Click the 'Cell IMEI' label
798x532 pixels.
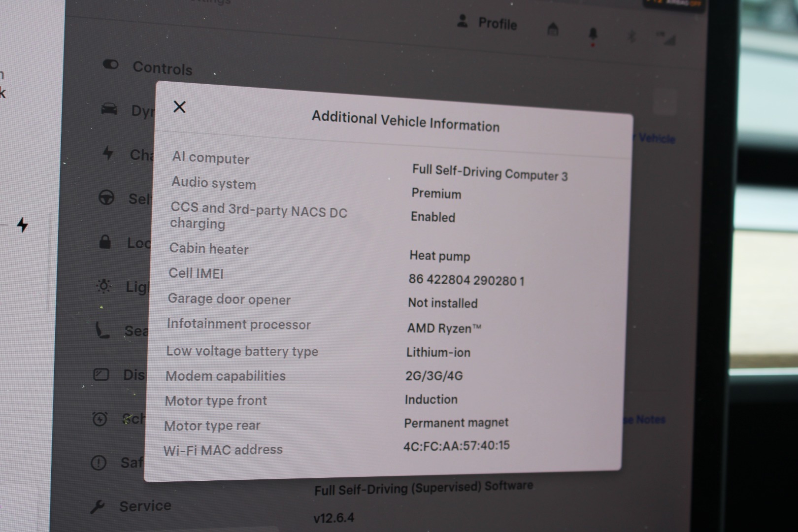(196, 273)
